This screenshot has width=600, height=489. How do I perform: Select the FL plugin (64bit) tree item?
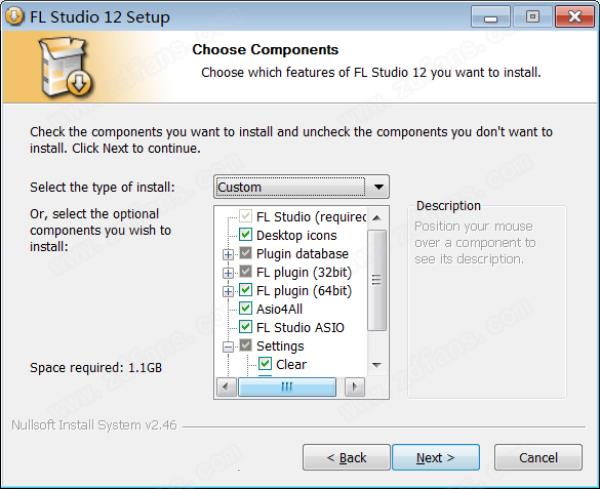(304, 291)
